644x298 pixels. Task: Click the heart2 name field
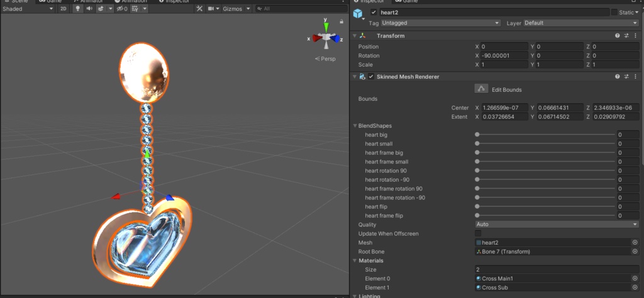(x=494, y=13)
